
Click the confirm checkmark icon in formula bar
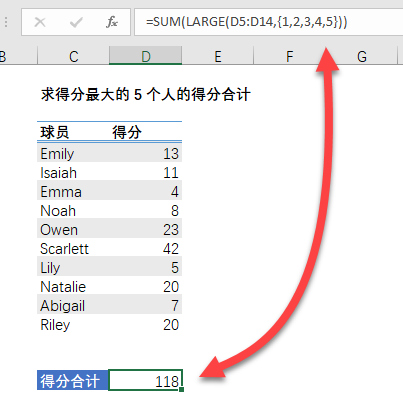(x=76, y=22)
